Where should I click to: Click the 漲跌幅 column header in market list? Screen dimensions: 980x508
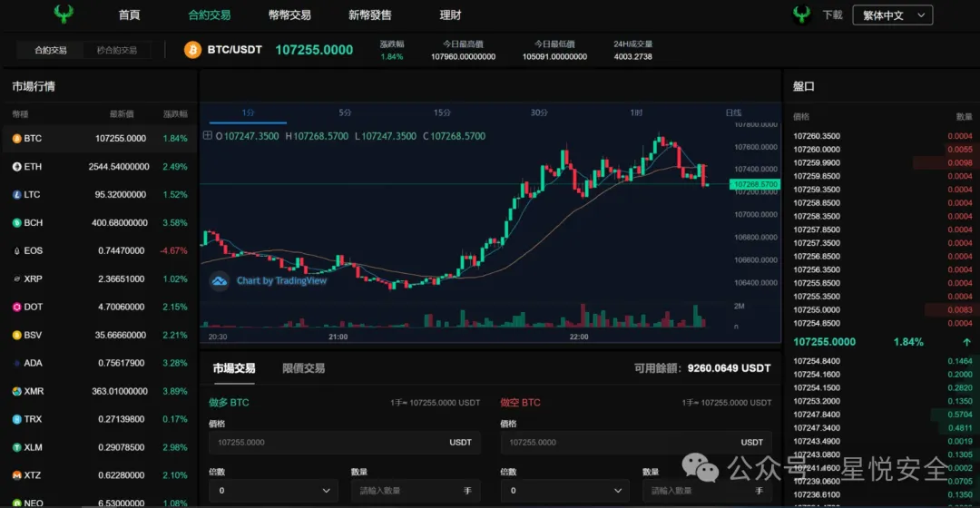coord(175,113)
